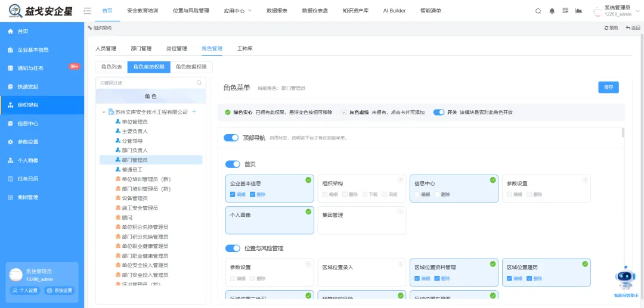
Task: Click the 企业基本信息 sidebar icon
Action: tap(11, 49)
